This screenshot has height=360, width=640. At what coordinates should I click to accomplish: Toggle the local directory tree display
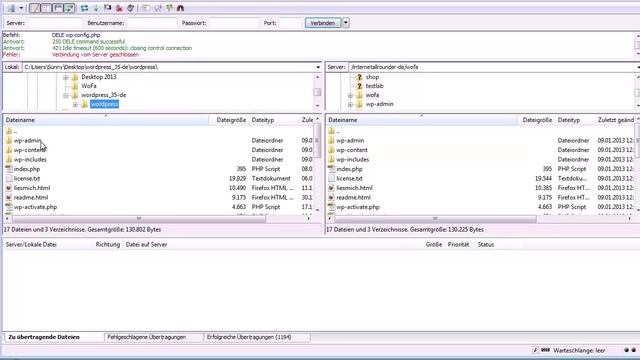(x=47, y=8)
